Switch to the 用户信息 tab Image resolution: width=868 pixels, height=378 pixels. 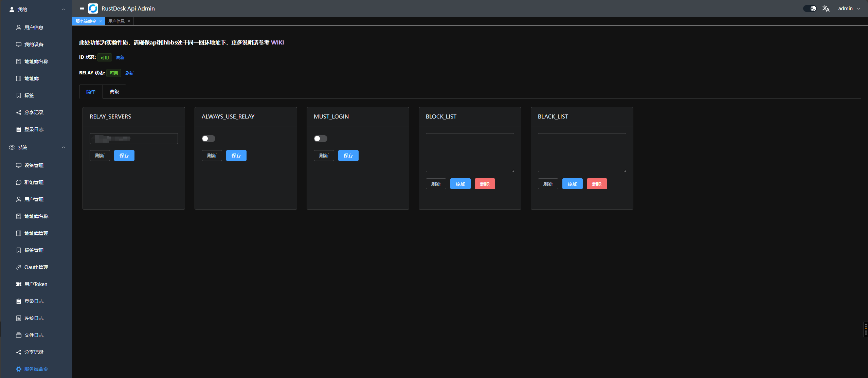[116, 21]
